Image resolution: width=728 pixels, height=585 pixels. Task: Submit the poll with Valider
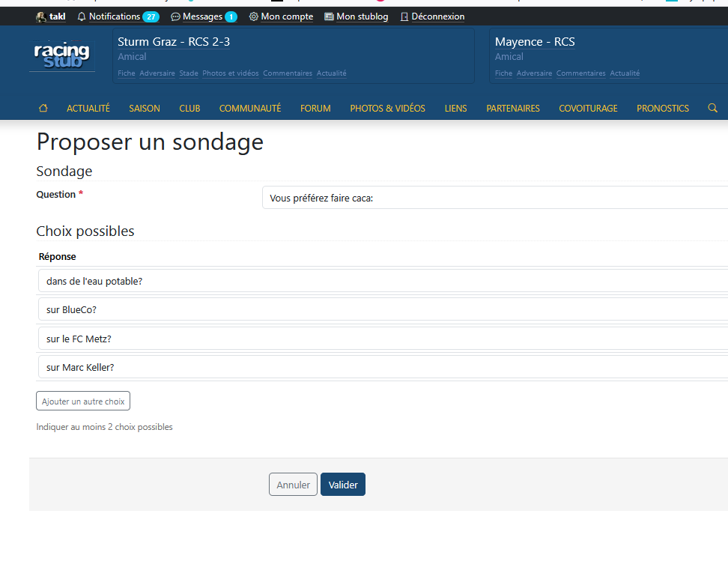(343, 485)
